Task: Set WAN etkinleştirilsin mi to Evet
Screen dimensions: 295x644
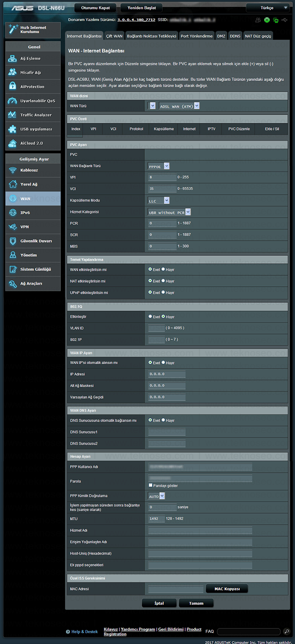Action: (150, 269)
